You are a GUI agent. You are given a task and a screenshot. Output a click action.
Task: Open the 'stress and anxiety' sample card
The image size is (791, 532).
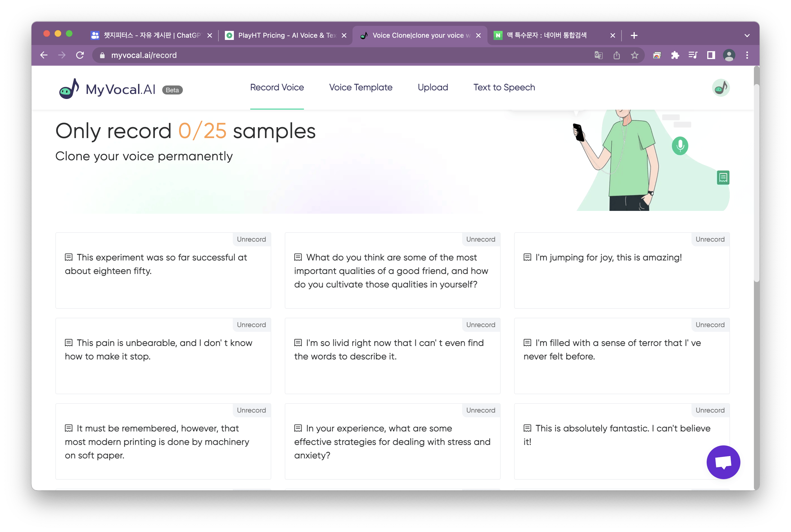[x=392, y=441]
